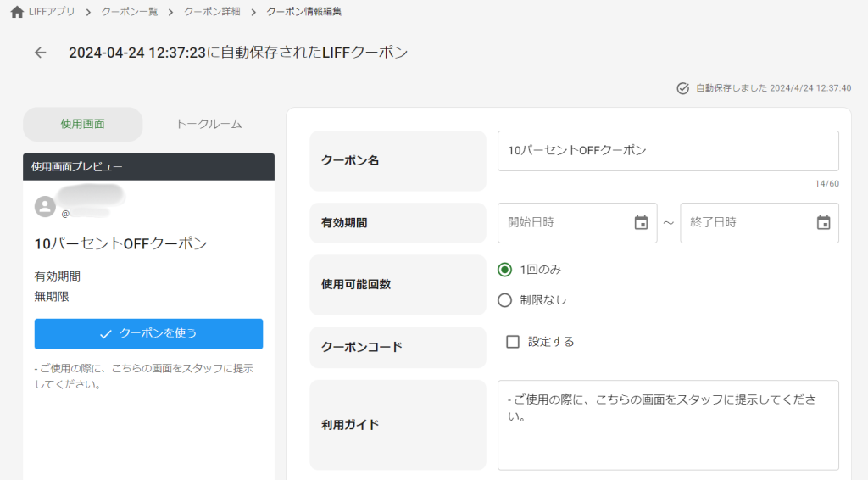Switch to the 使用画面 tab
This screenshot has width=868, height=480.
tap(82, 124)
